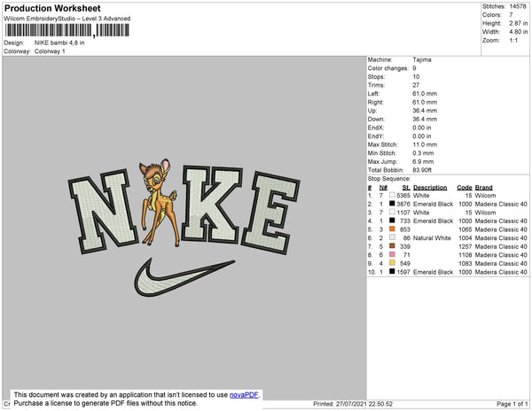
Task: Click the pink swatch for code 1108
Action: (392, 254)
